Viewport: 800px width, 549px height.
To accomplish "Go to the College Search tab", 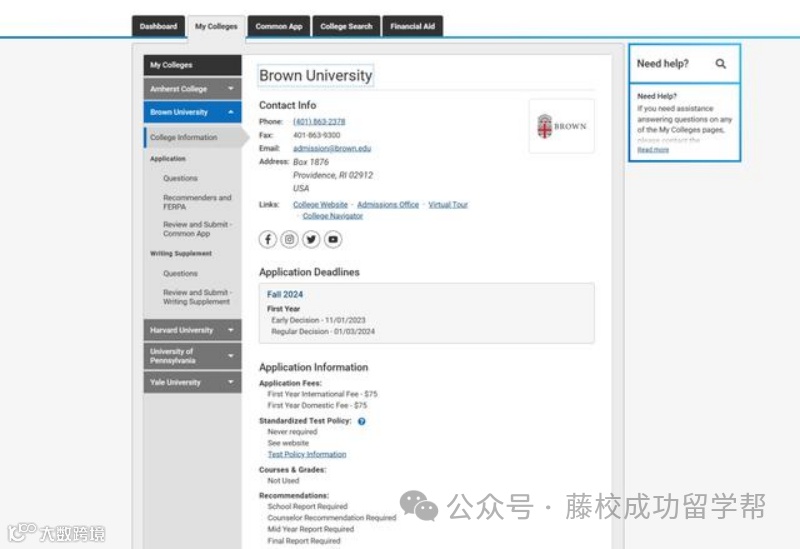I will point(346,27).
